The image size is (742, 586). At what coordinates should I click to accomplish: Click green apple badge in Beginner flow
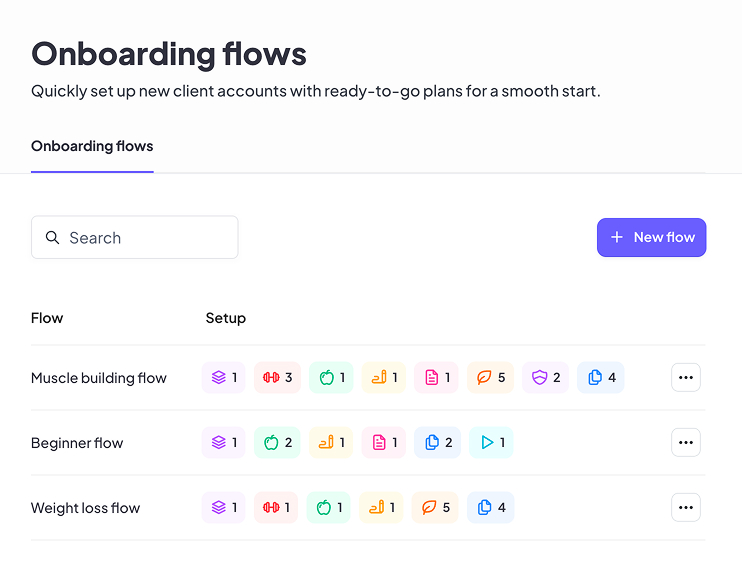277,443
